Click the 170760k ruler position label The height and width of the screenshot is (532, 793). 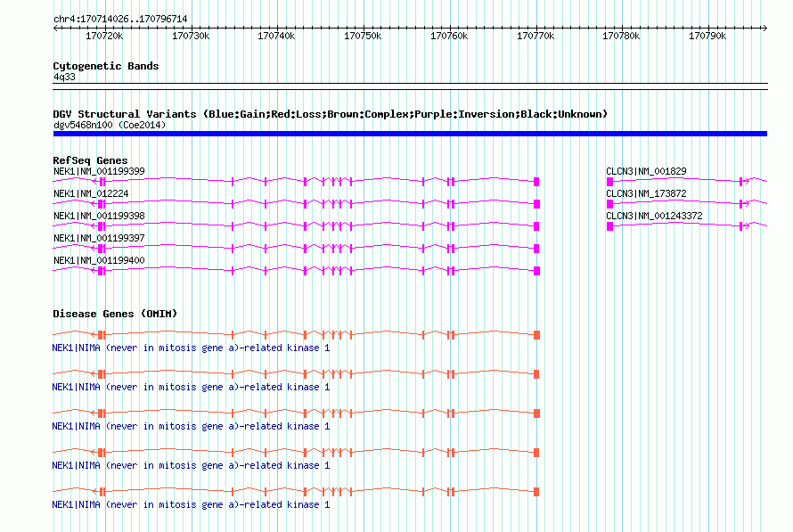click(x=449, y=36)
